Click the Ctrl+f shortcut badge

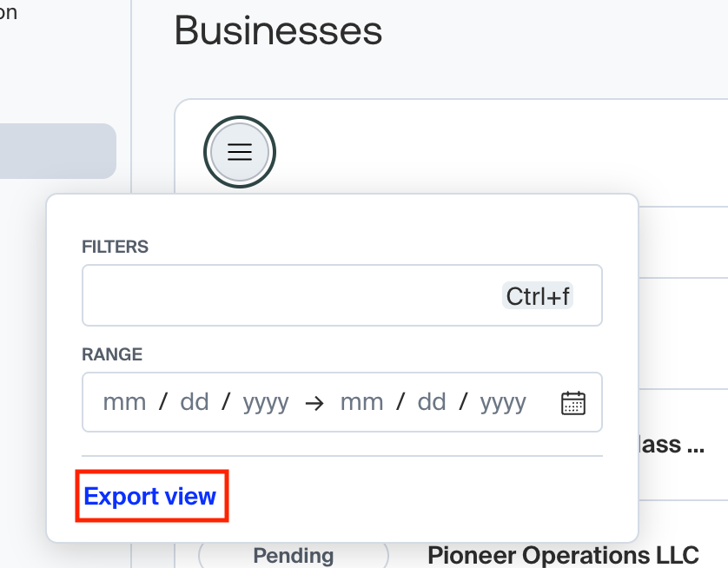[x=538, y=296]
